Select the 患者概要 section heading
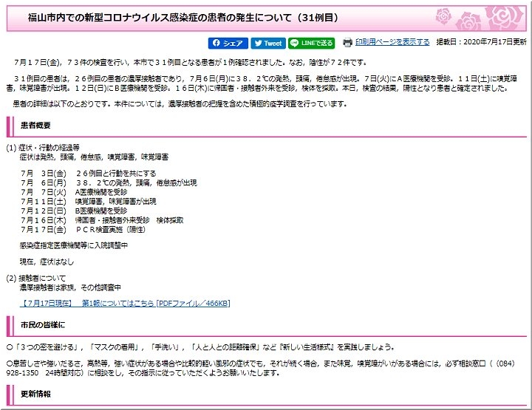The height and width of the screenshot is (410, 532). point(35,126)
